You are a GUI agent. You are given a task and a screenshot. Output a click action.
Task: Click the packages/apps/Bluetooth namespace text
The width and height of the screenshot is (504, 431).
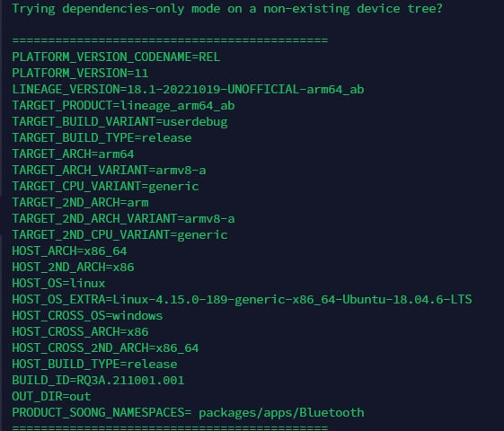[281, 413]
